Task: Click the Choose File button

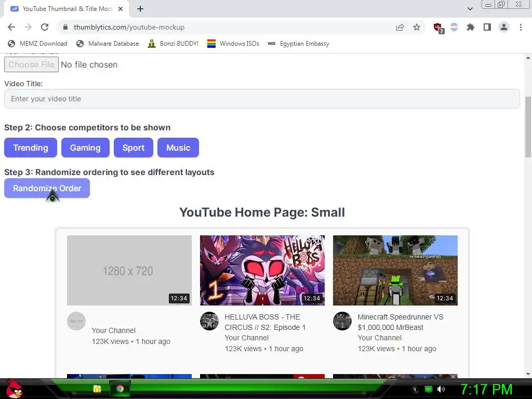Action: pos(31,64)
